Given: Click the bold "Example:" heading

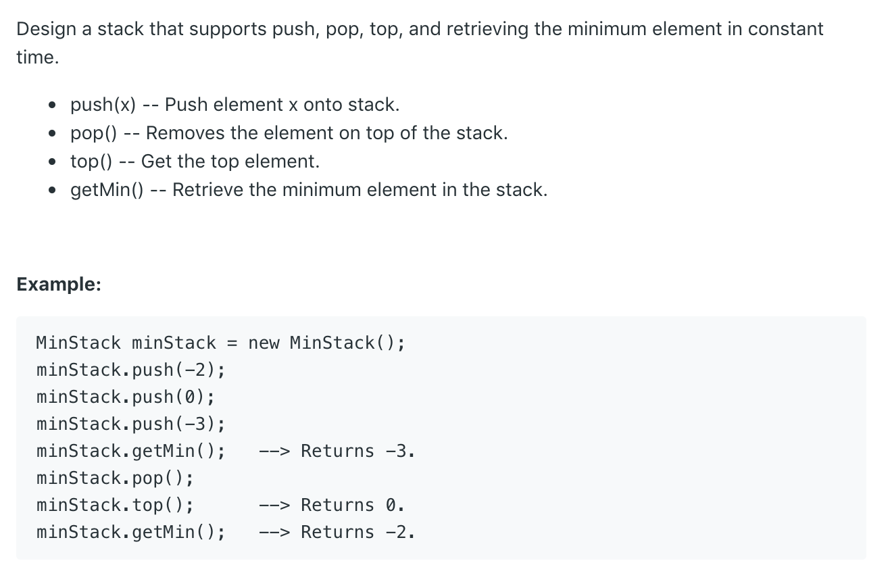Looking at the screenshot, I should 59,284.
